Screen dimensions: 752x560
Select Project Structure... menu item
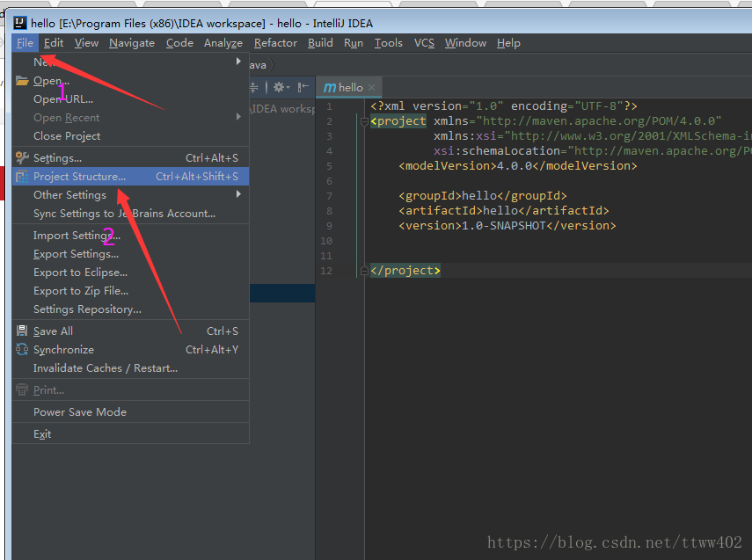coord(130,177)
